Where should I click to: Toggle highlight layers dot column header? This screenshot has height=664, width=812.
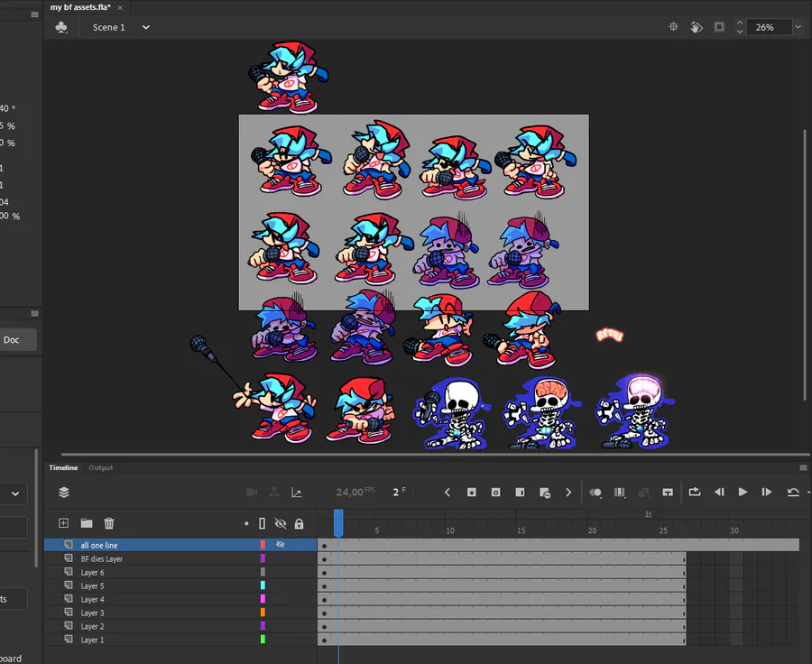(246, 523)
